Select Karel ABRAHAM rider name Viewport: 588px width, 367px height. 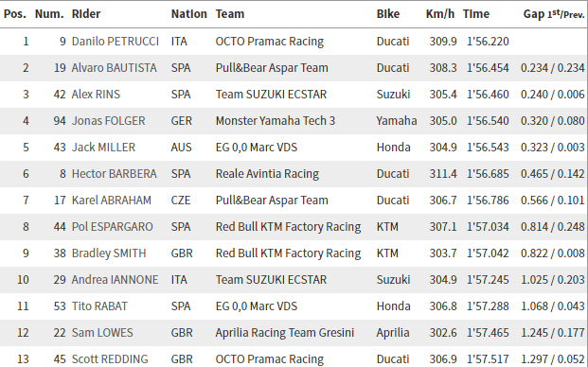coord(112,201)
